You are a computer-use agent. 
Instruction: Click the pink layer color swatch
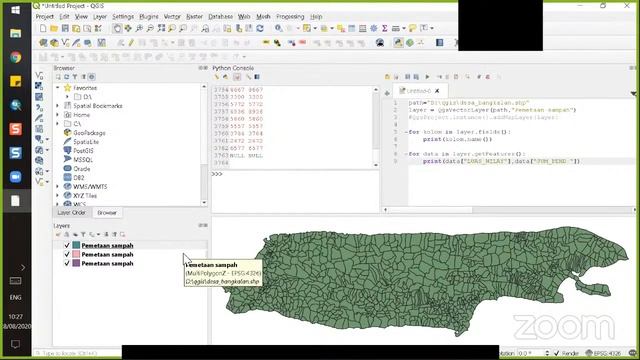tap(76, 254)
